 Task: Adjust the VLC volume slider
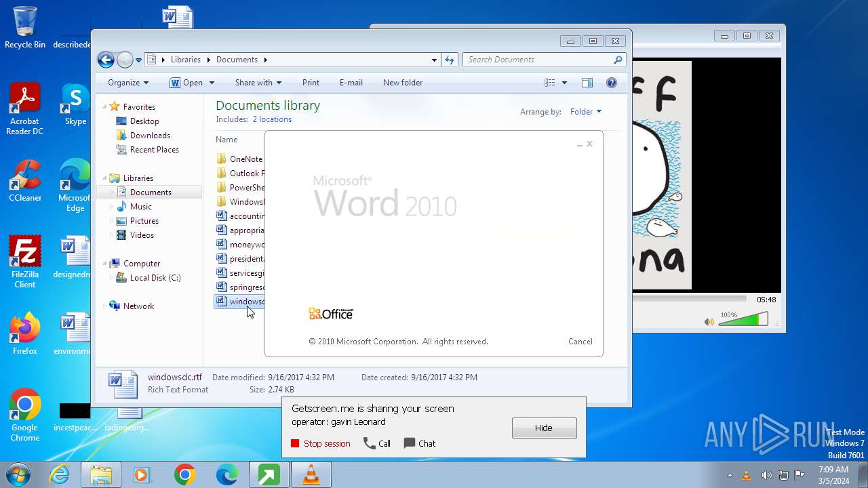[743, 319]
